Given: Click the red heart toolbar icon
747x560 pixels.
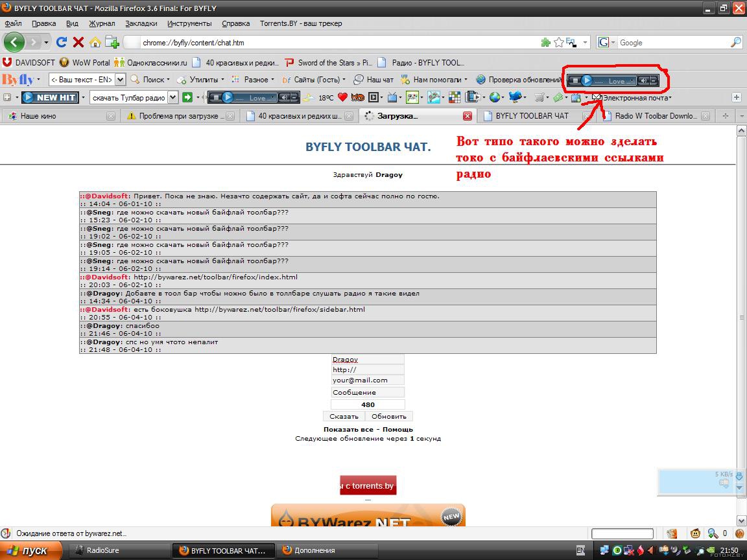Looking at the screenshot, I should [342, 98].
